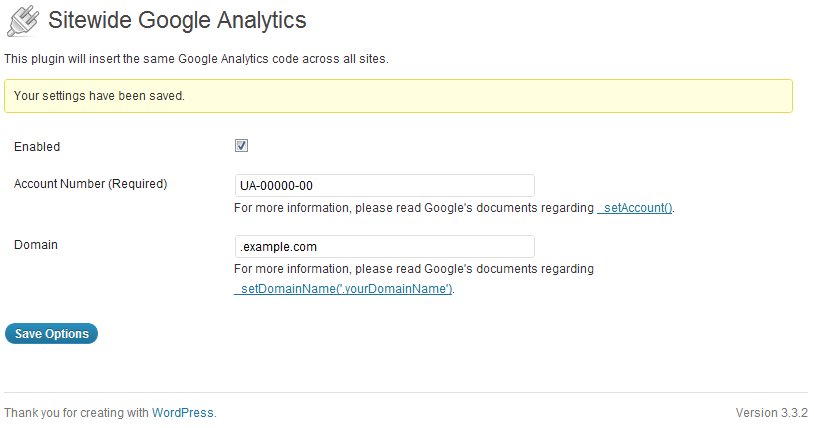Click the 'Thank you for creating with' footer text

click(76, 413)
